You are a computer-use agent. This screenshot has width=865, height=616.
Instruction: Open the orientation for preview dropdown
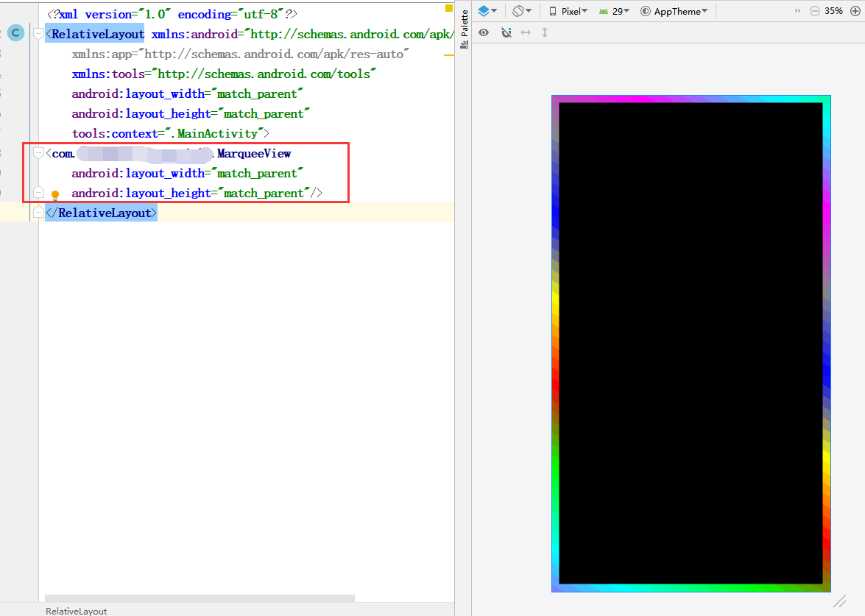point(521,11)
